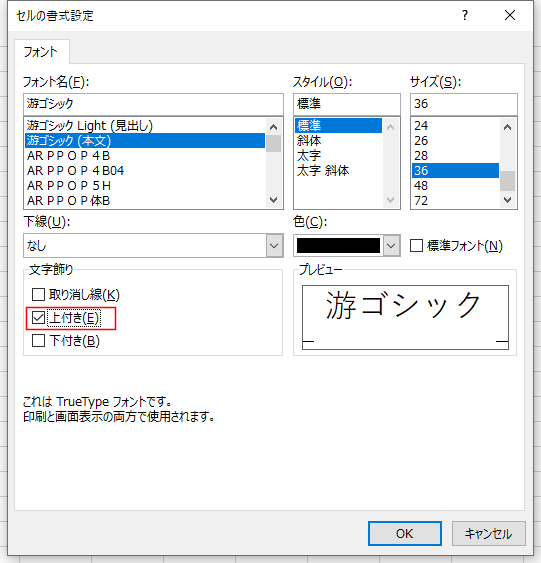The width and height of the screenshot is (541, 563).
Task: Select the フォント tab
Action: tap(41, 52)
